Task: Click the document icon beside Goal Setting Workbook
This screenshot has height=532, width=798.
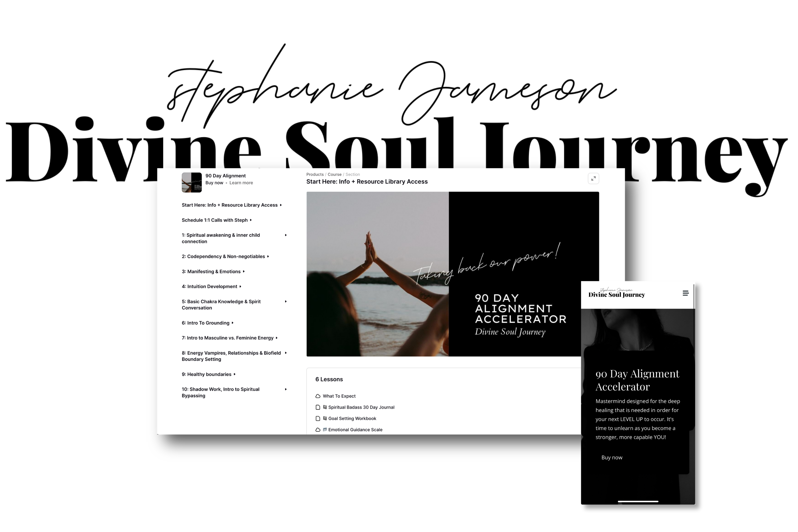Action: [318, 418]
